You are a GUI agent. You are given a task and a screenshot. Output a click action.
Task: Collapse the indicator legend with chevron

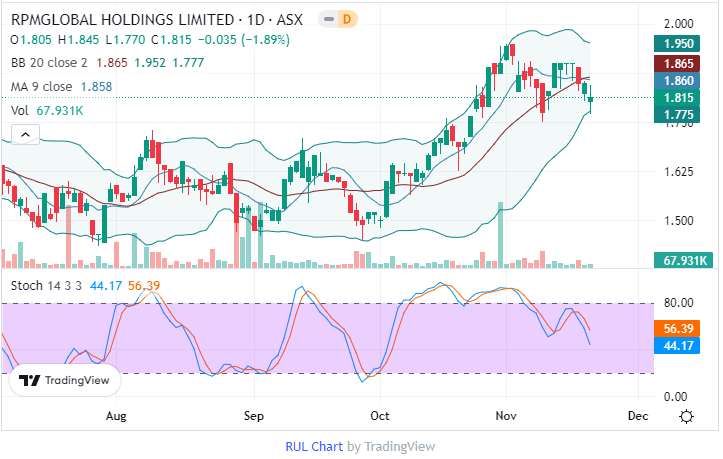pyautogui.click(x=23, y=135)
